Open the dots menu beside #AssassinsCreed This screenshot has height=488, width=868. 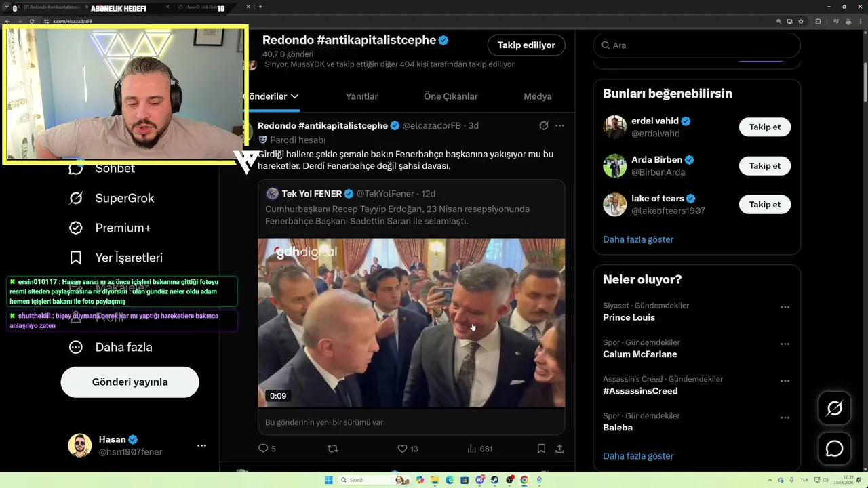point(785,381)
